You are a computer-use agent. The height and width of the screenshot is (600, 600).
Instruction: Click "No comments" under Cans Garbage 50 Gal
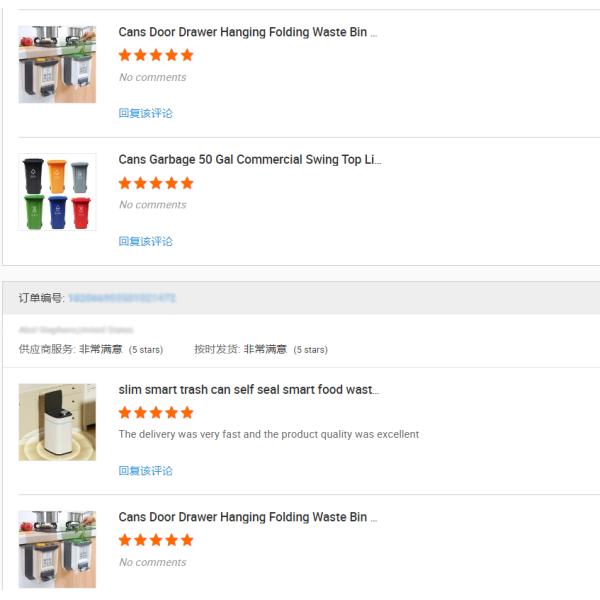click(x=153, y=205)
